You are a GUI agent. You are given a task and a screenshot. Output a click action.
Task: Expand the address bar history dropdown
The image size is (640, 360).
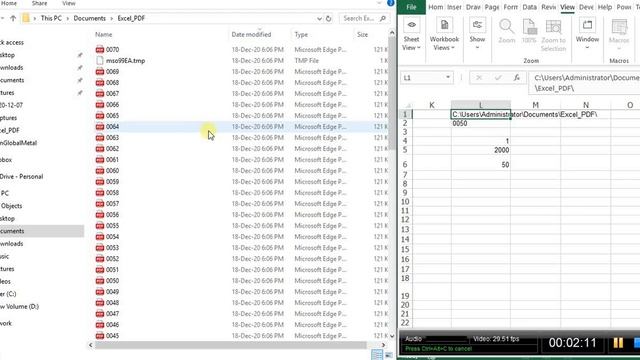coord(319,18)
